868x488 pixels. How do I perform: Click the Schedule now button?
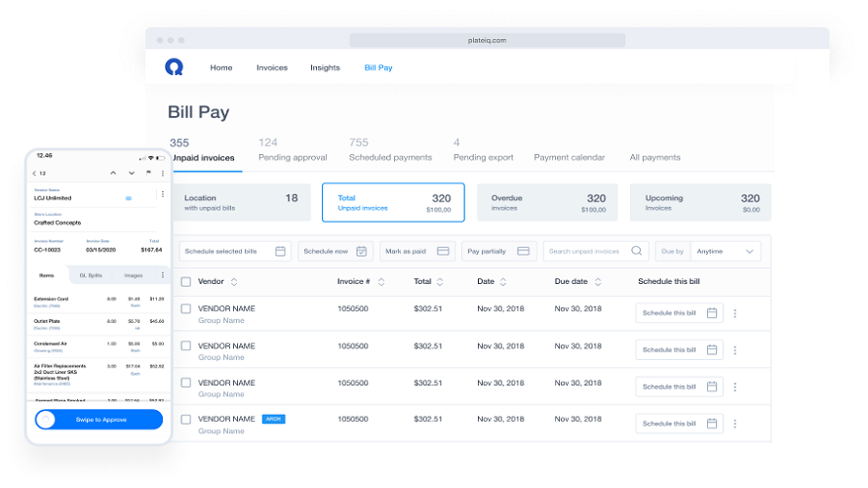[x=335, y=251]
